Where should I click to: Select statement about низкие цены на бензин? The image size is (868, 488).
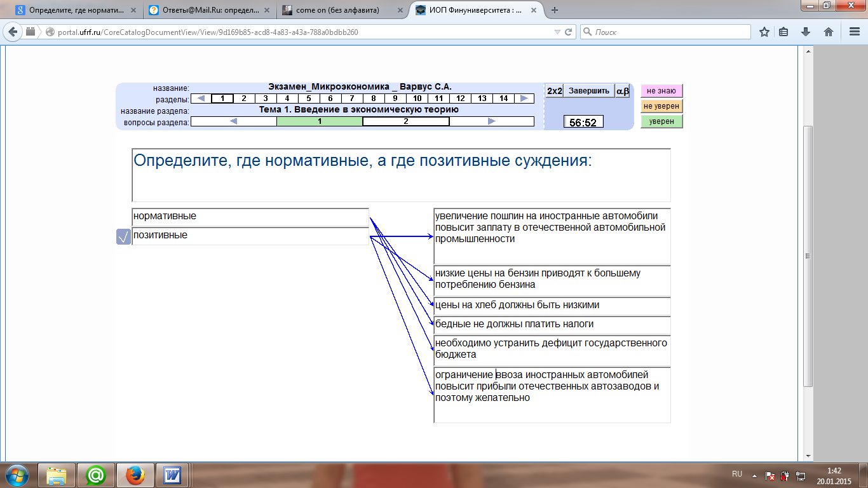[x=552, y=280]
